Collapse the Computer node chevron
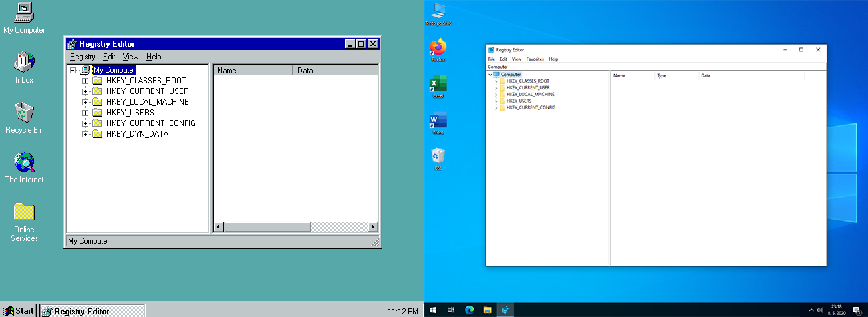This screenshot has height=317, width=868. click(490, 75)
